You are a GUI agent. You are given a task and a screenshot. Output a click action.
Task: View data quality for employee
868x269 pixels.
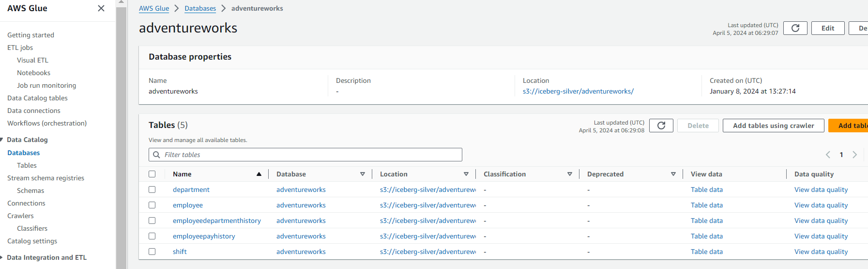pyautogui.click(x=821, y=205)
